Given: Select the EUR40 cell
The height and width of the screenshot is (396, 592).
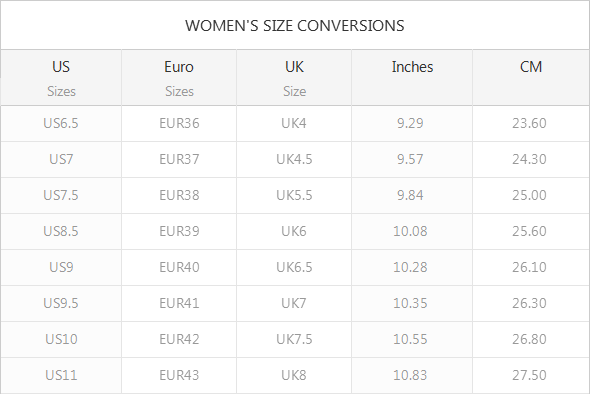Looking at the screenshot, I should (x=179, y=267).
